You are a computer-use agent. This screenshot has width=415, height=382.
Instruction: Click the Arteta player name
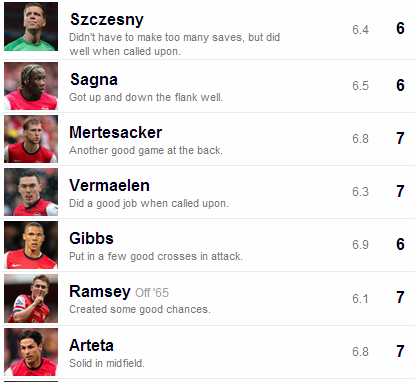click(91, 345)
